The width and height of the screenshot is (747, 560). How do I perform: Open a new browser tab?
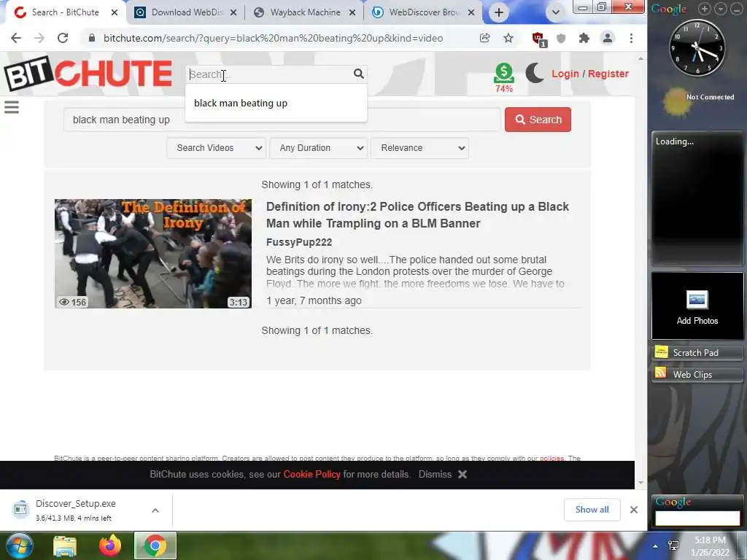(x=499, y=12)
